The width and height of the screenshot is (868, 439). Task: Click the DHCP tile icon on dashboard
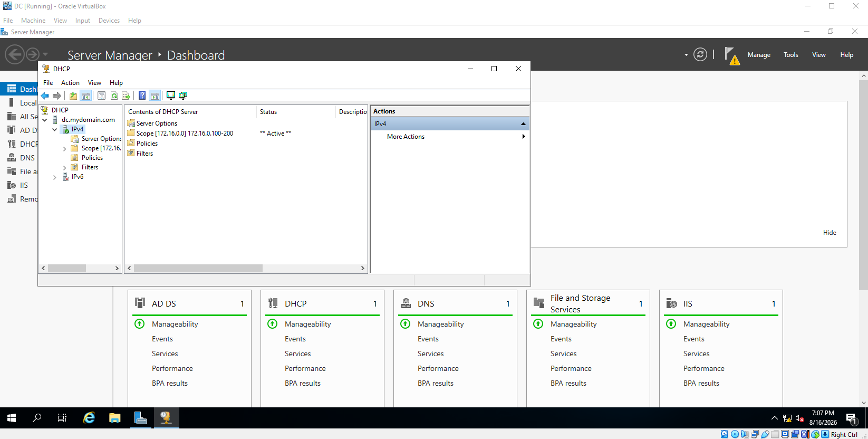273,303
